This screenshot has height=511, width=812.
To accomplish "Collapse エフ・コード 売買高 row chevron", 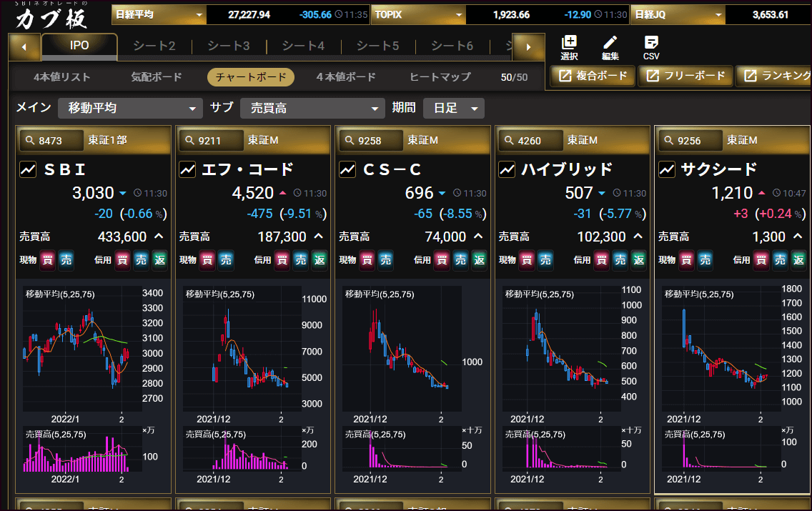I will tap(319, 237).
